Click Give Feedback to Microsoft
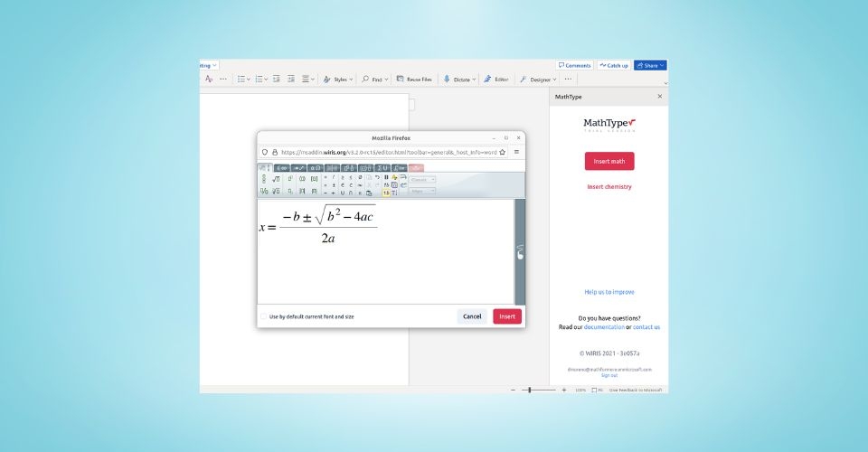 coord(636,390)
